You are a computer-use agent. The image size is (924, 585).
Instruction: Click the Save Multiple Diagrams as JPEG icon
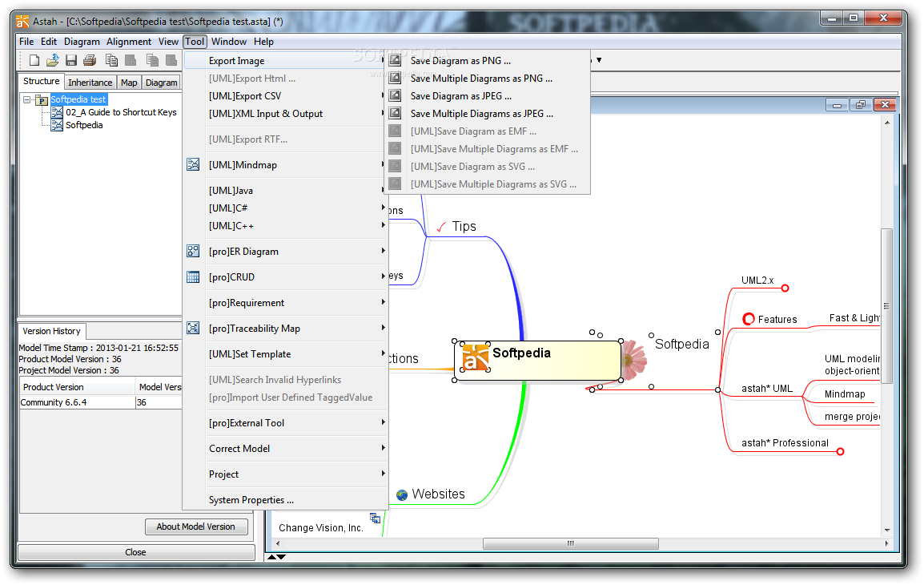[x=395, y=113]
